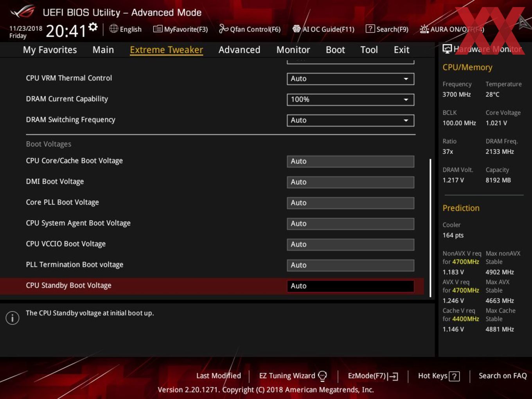532x399 pixels.
Task: Click the AURA ON/OFF light icon
Action: 424,29
